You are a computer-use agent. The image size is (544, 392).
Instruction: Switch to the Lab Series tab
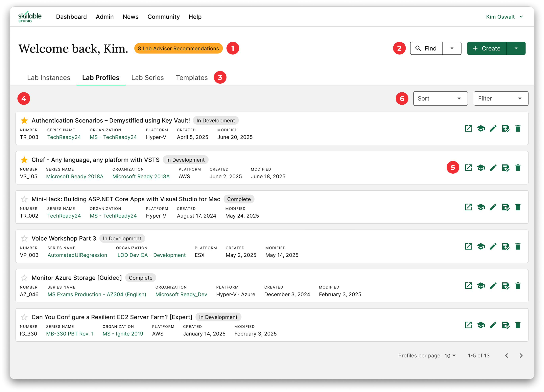(x=148, y=78)
